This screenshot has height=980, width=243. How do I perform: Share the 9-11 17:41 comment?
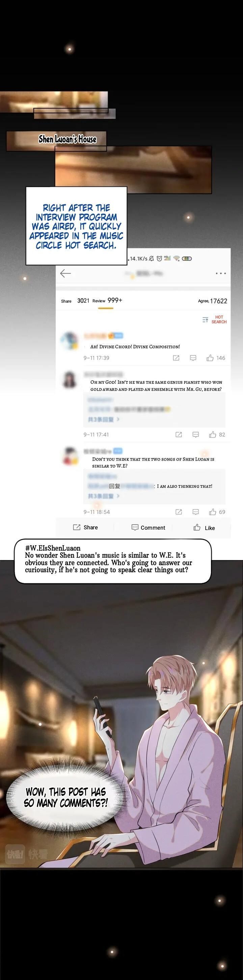coord(178,434)
